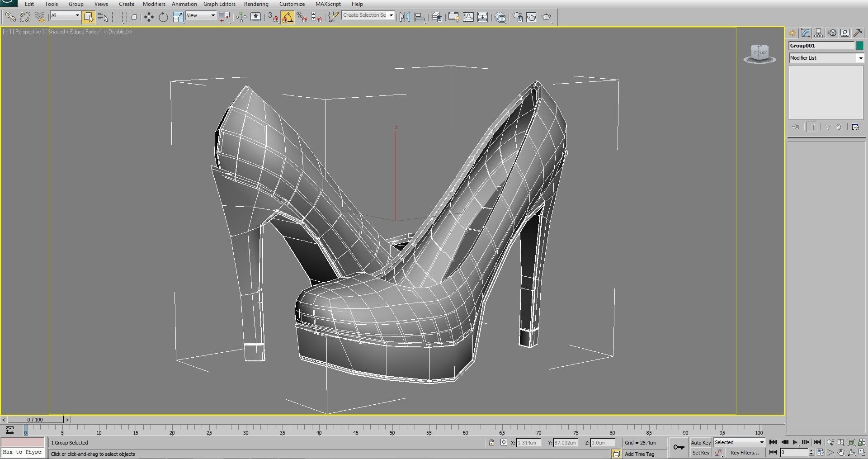The height and width of the screenshot is (459, 868).
Task: Click the Mirror tool
Action: 405,17
